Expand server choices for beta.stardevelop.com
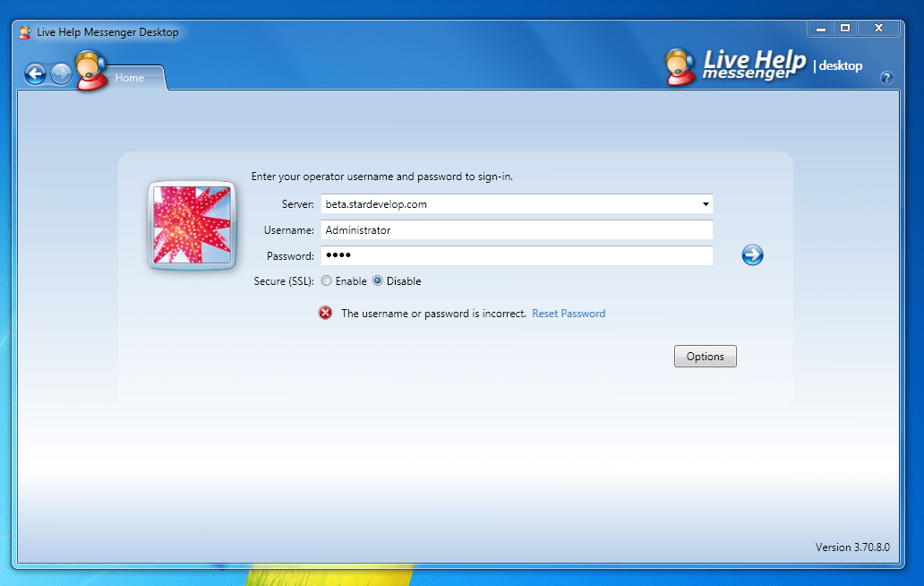 704,204
